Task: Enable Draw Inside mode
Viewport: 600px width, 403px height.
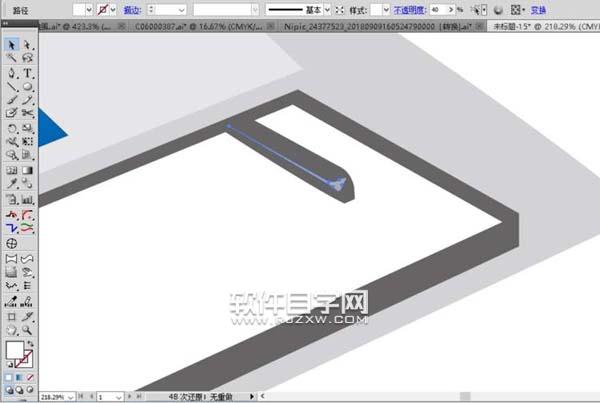Action: [29, 390]
